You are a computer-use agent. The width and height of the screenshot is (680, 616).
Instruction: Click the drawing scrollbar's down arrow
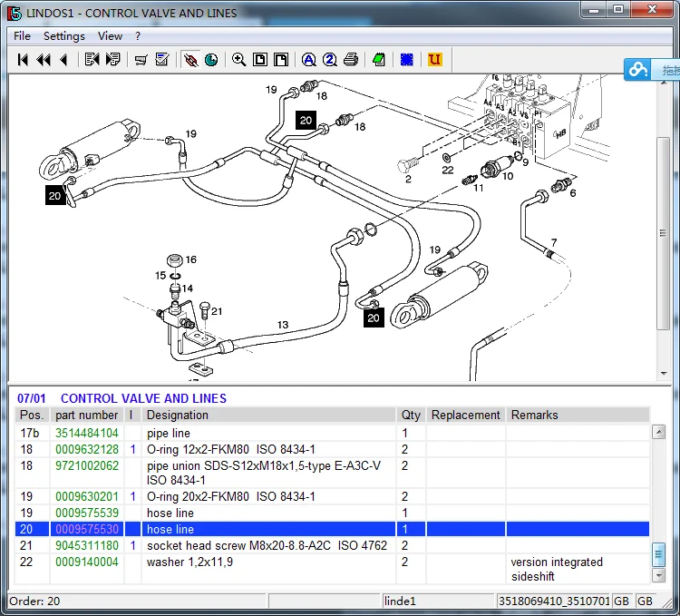point(664,374)
